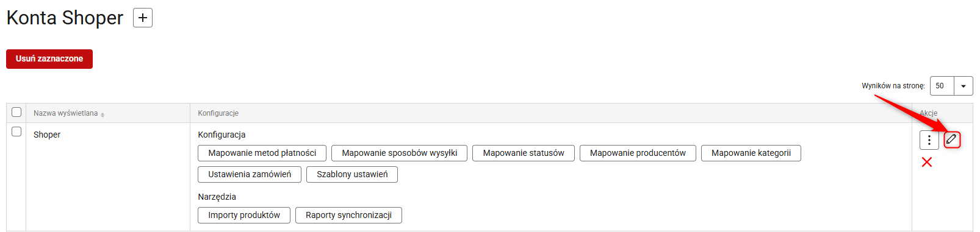
Task: Open Ustawienia zamówień
Action: (x=250, y=174)
